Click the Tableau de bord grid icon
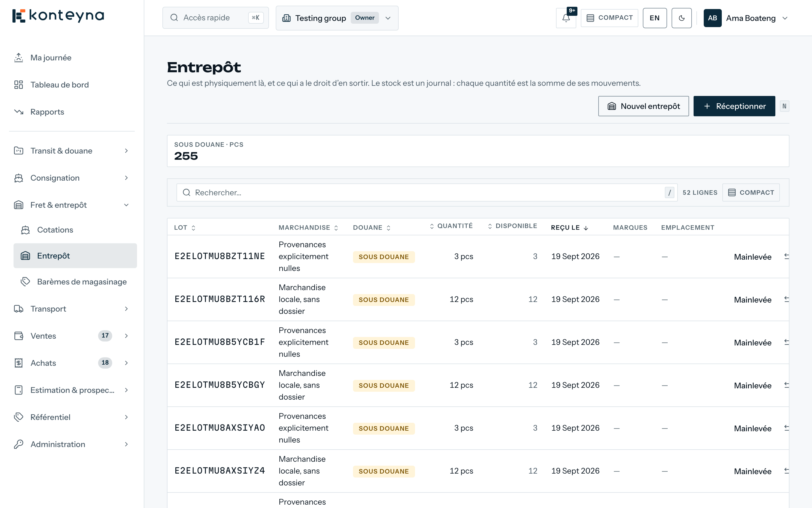This screenshot has height=508, width=812. point(18,85)
